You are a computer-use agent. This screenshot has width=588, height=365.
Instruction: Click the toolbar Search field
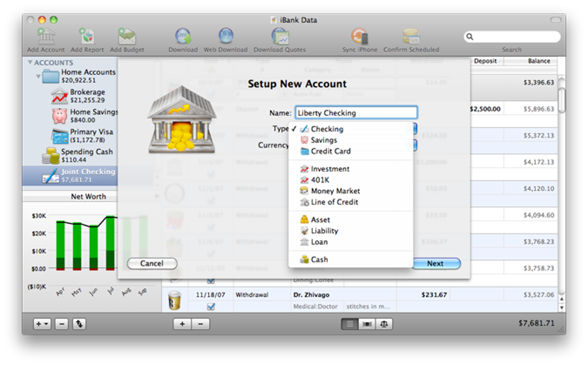tap(512, 37)
